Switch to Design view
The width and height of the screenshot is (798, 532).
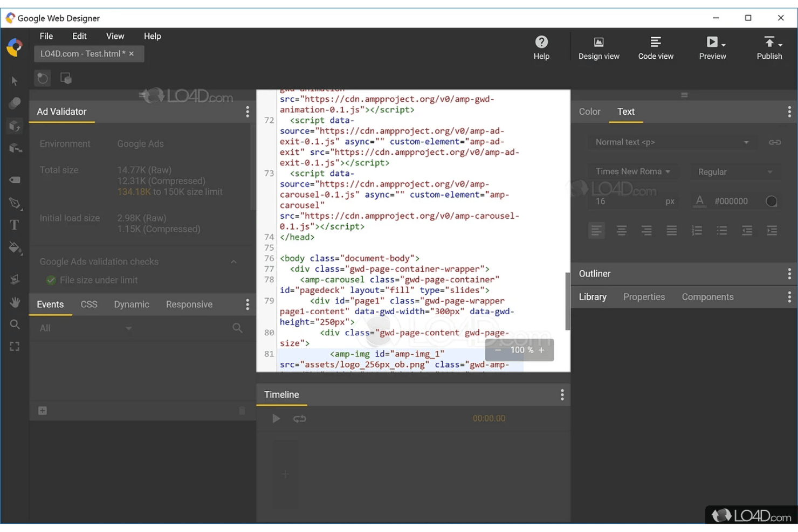[x=598, y=48]
